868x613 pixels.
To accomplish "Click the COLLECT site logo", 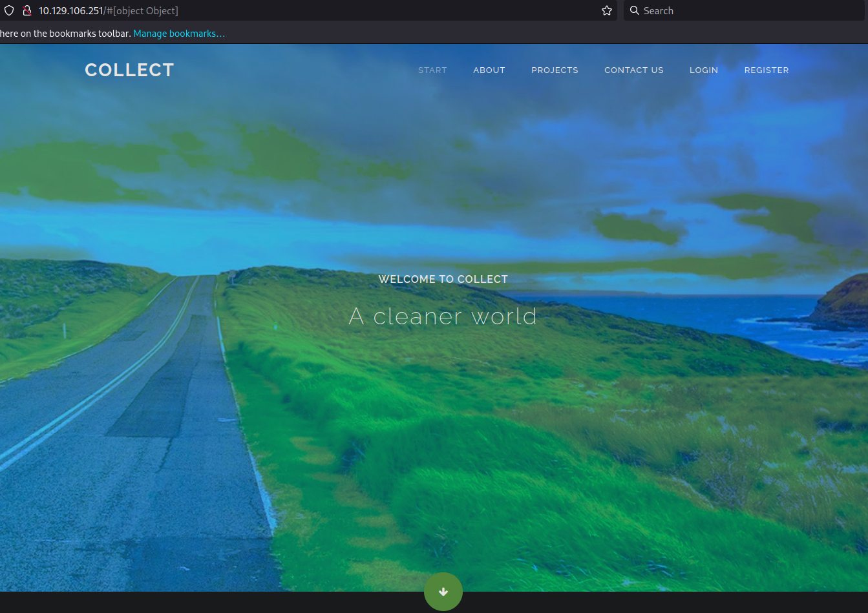I will tap(129, 70).
